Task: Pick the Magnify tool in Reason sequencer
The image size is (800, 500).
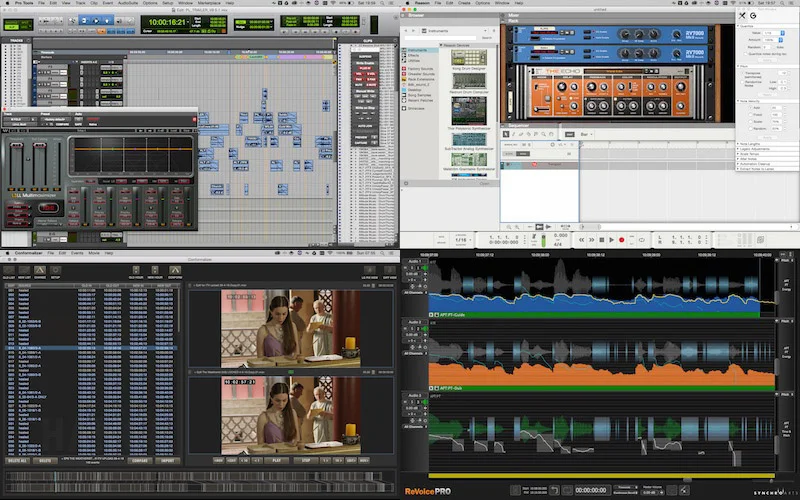Action: pyautogui.click(x=543, y=134)
